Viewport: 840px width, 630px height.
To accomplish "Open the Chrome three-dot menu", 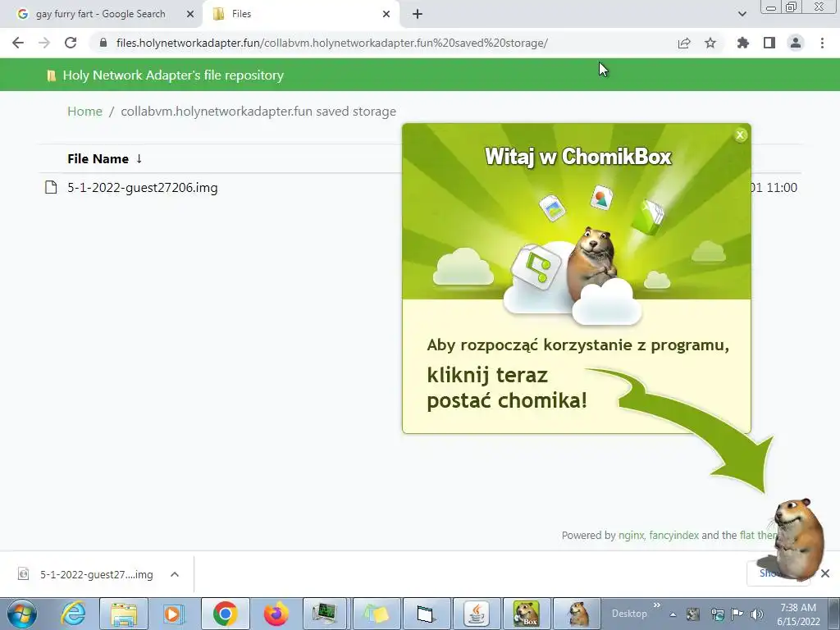I will coord(822,43).
